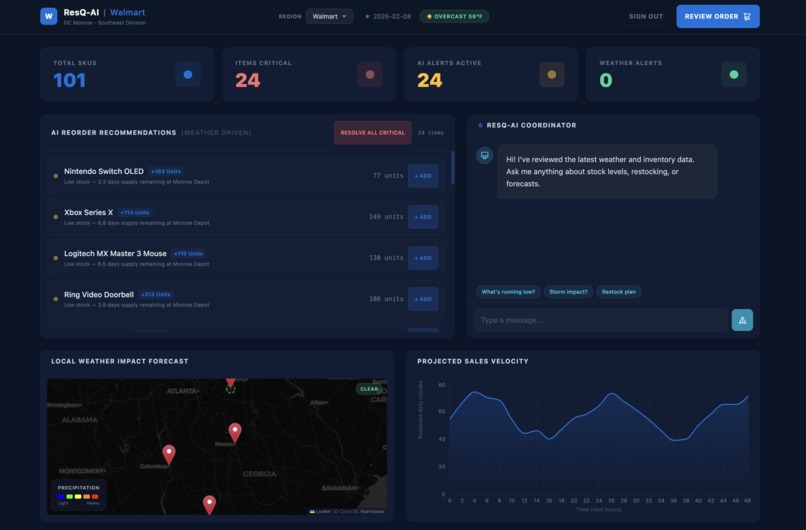Select the map pin near Columbus
Screen dimensions: 806x530
(169, 454)
